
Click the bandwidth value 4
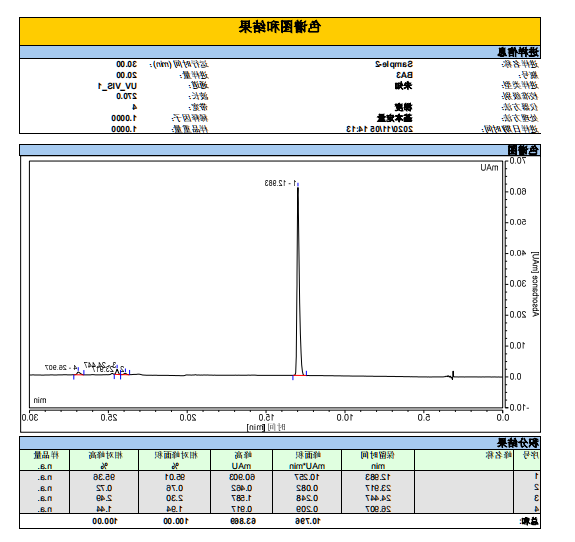pyautogui.click(x=135, y=107)
